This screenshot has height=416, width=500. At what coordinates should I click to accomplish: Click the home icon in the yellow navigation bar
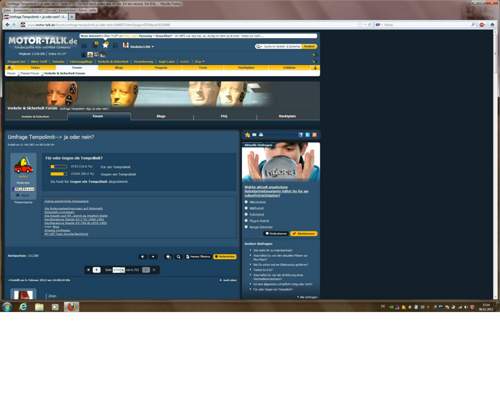click(x=9, y=68)
